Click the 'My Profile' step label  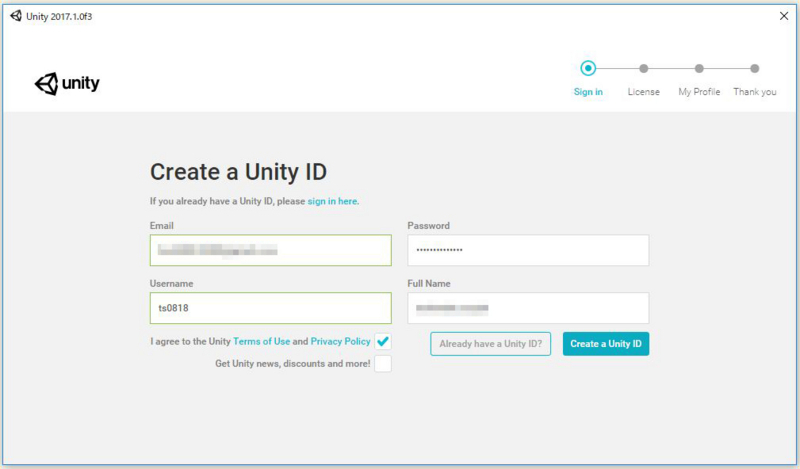[x=699, y=92]
